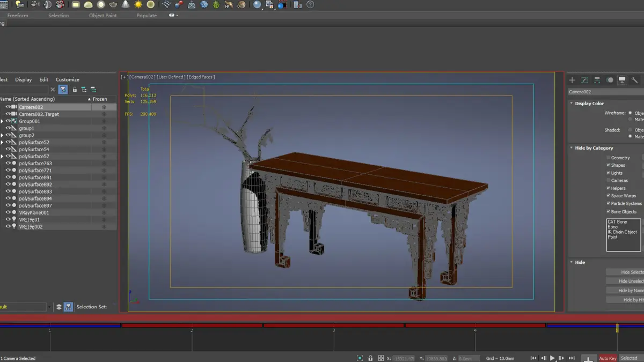The image size is (644, 362).
Task: Toggle the Particle Systems checkbox
Action: point(608,203)
